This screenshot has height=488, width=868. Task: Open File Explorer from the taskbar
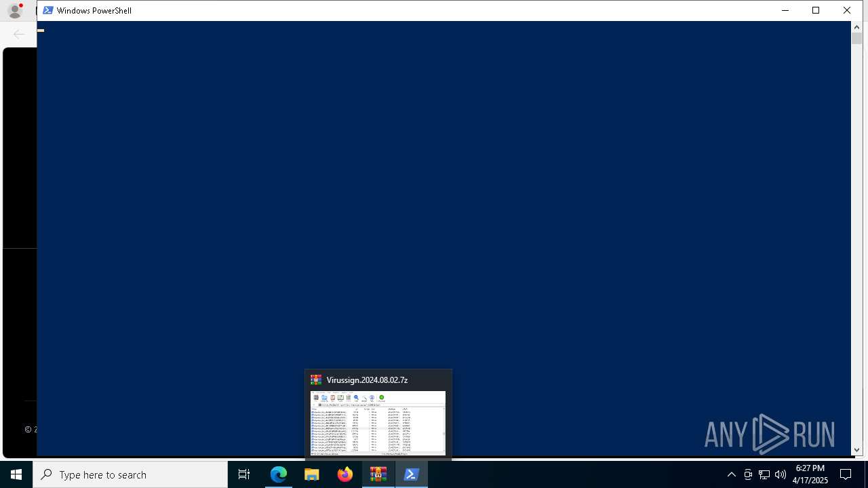312,474
